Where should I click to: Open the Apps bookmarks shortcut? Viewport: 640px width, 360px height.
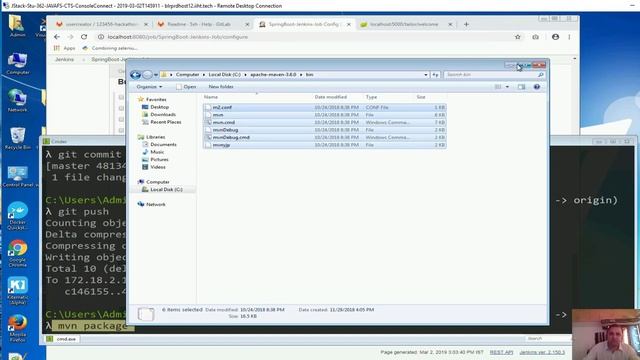click(64, 48)
